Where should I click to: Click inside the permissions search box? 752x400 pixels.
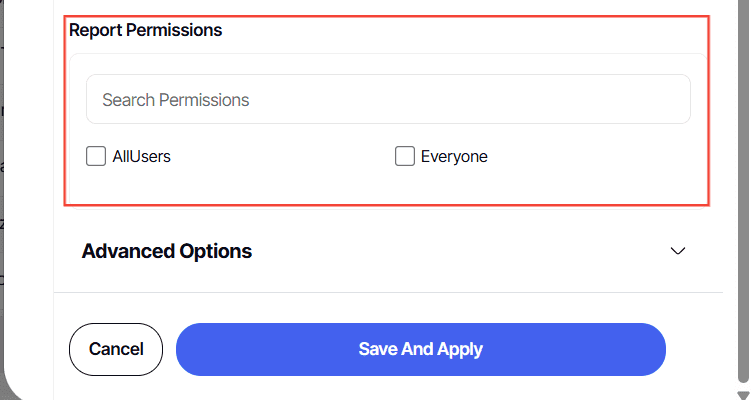point(388,100)
